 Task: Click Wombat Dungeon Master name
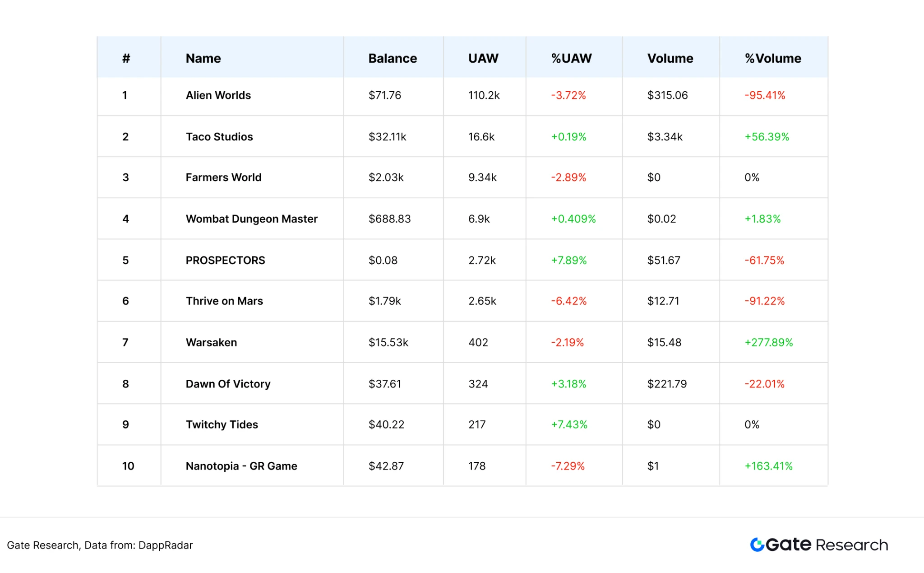point(251,219)
